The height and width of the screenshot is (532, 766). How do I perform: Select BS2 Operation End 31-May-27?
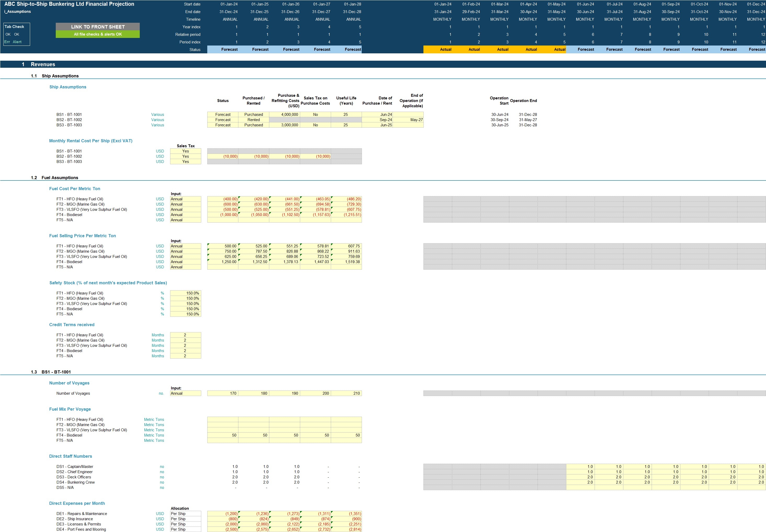point(528,120)
